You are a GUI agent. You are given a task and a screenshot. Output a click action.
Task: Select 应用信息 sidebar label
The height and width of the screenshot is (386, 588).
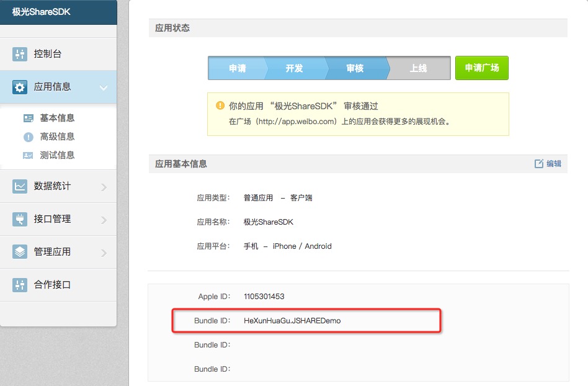(52, 87)
